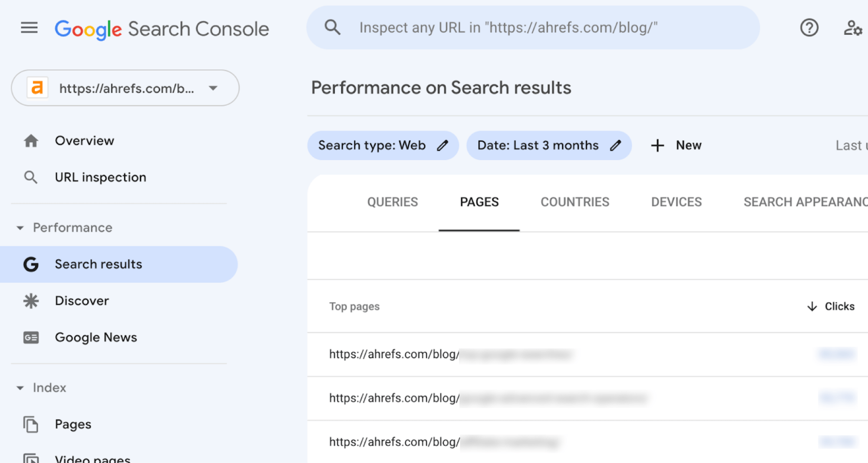Screen dimensions: 868x463
Task: Click the Pages document icon in Index
Action: click(30, 424)
